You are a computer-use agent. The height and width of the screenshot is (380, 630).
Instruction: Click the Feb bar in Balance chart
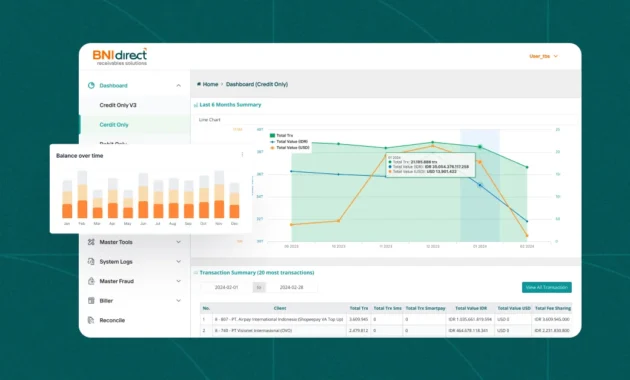(82, 194)
